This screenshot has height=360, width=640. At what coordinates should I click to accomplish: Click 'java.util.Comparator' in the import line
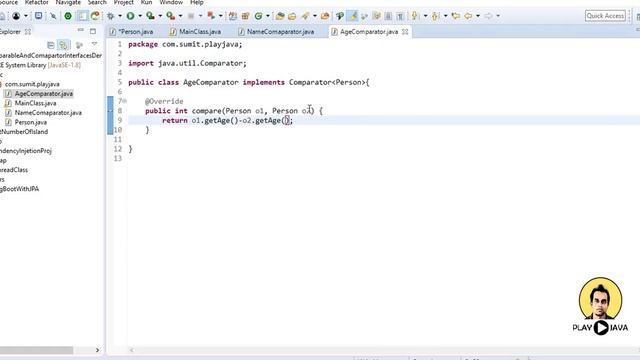pyautogui.click(x=201, y=63)
